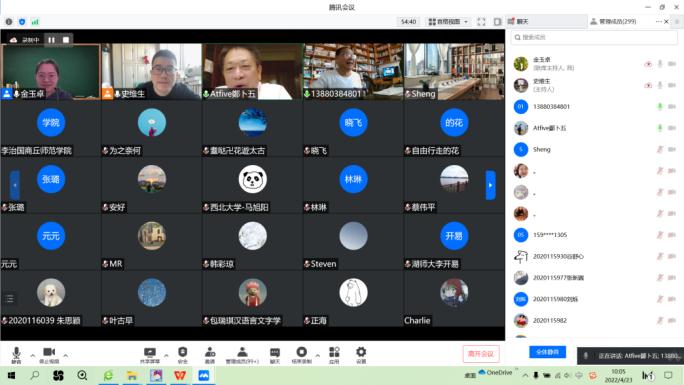Viewport: 684px width, 385px height.
Task: Open the invite participants icon
Action: click(210, 355)
